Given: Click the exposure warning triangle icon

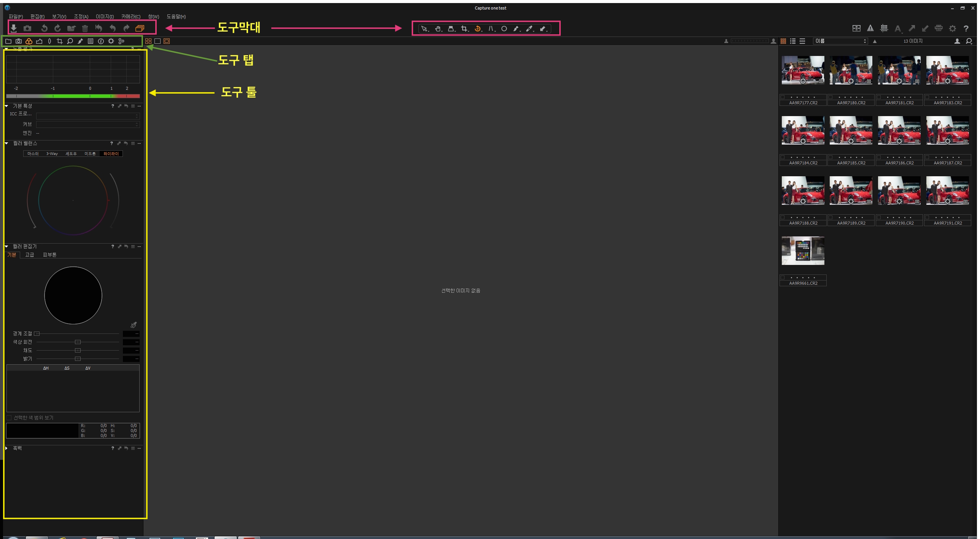Looking at the screenshot, I should click(870, 28).
